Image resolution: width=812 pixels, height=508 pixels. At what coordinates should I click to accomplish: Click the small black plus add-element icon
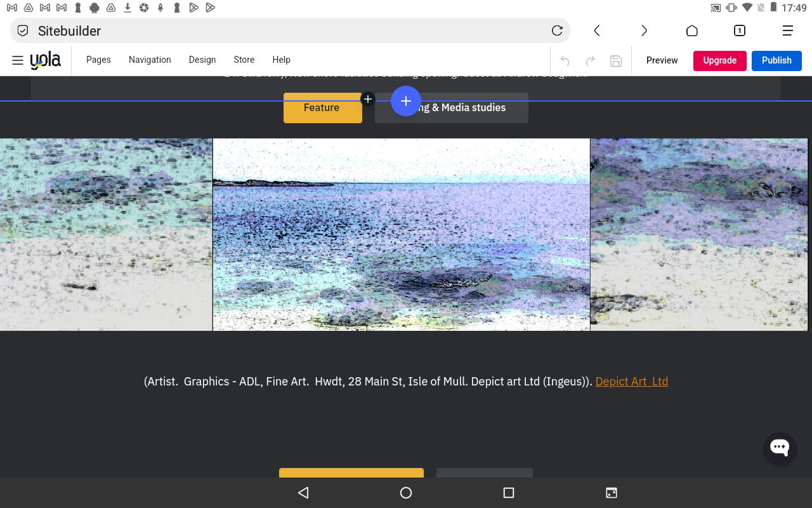[368, 99]
